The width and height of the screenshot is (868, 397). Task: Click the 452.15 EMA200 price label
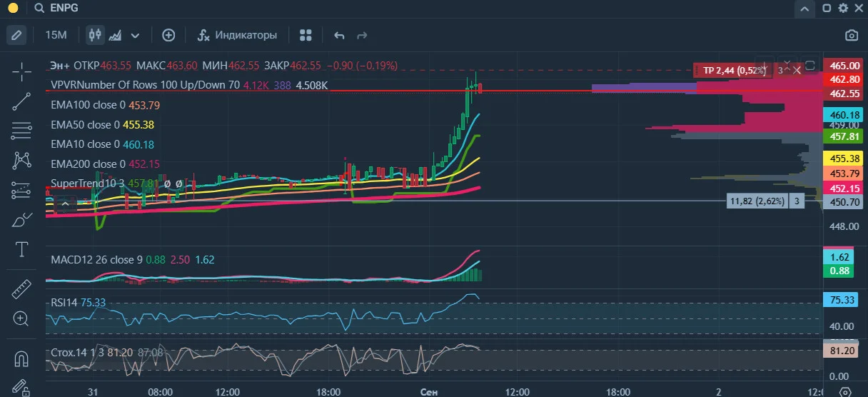(x=844, y=189)
